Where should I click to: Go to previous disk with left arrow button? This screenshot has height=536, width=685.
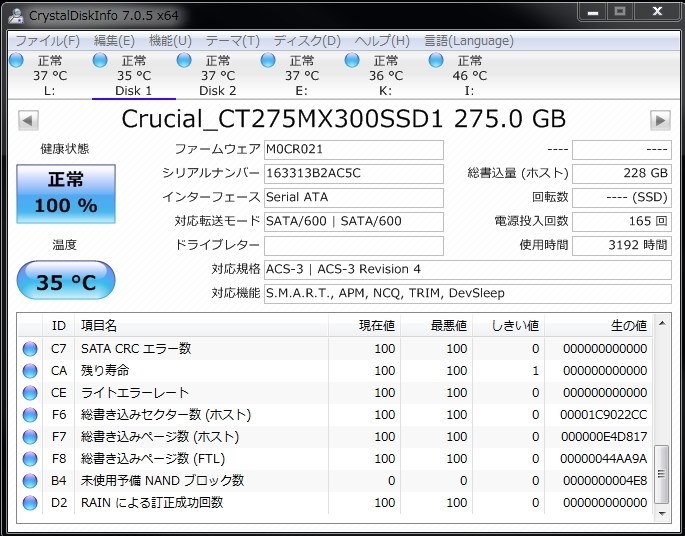pos(28,120)
